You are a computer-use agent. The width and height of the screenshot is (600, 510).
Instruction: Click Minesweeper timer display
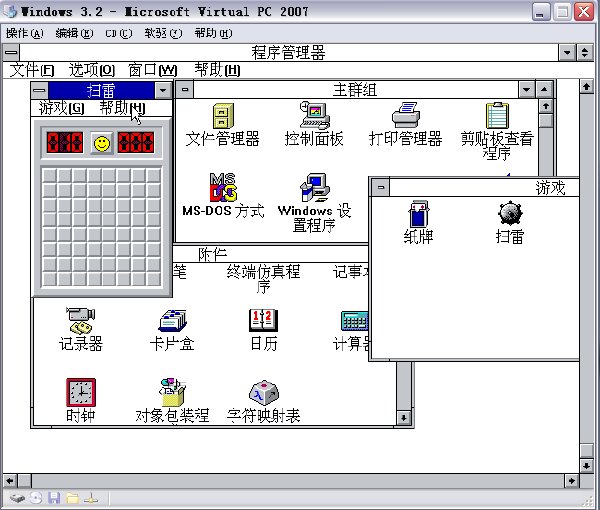(136, 143)
